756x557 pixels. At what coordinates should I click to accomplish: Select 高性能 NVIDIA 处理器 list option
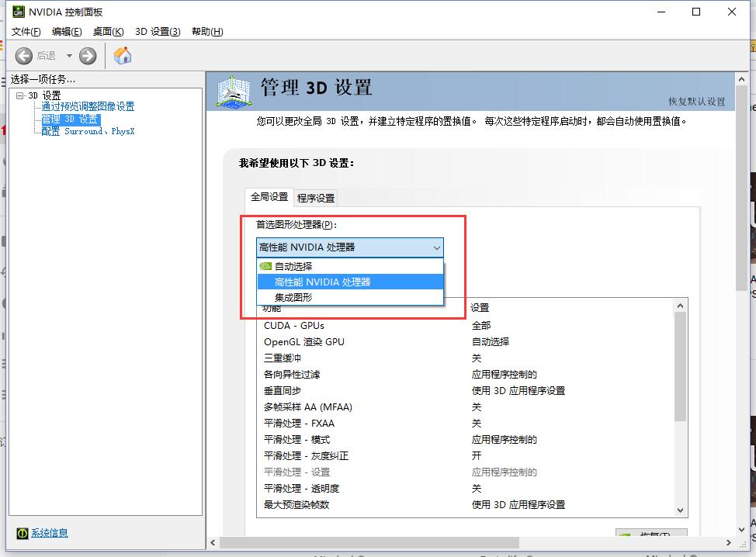point(322,282)
